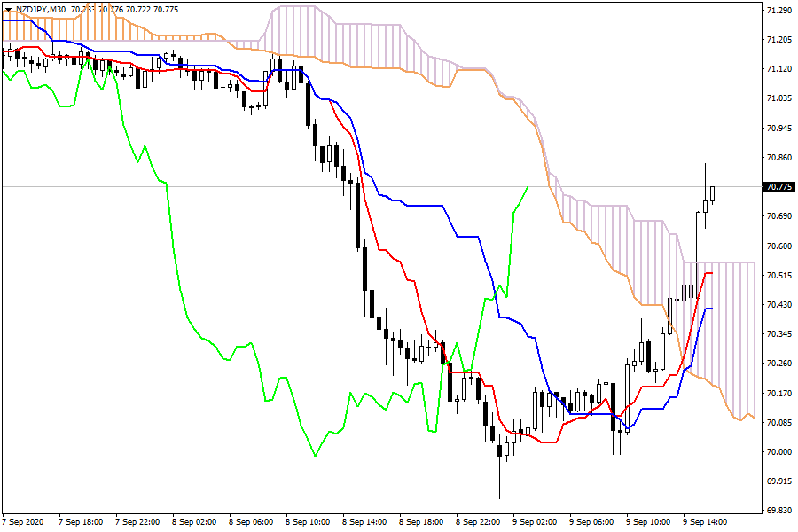Select the 8 Sep 14:00 time label

[366, 522]
